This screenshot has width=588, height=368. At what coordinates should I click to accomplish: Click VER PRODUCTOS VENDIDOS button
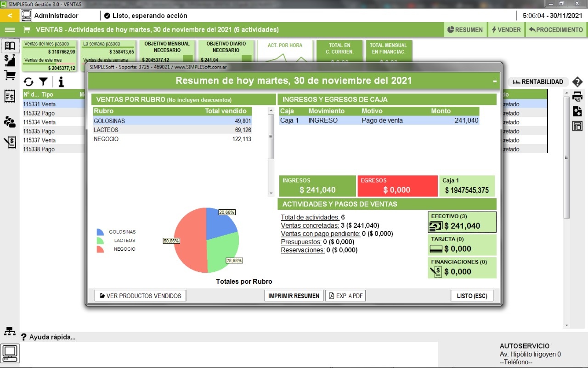coord(140,296)
